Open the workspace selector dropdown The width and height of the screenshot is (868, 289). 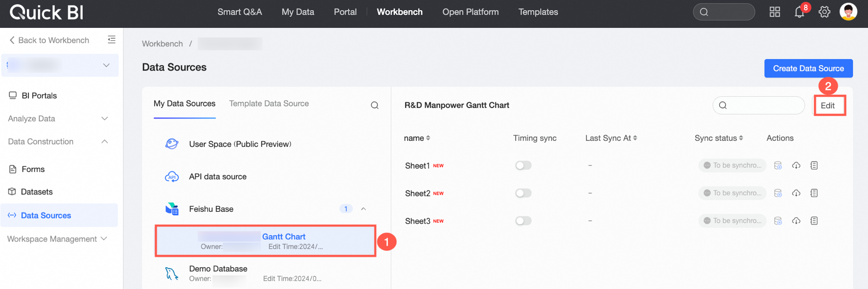[x=60, y=65]
